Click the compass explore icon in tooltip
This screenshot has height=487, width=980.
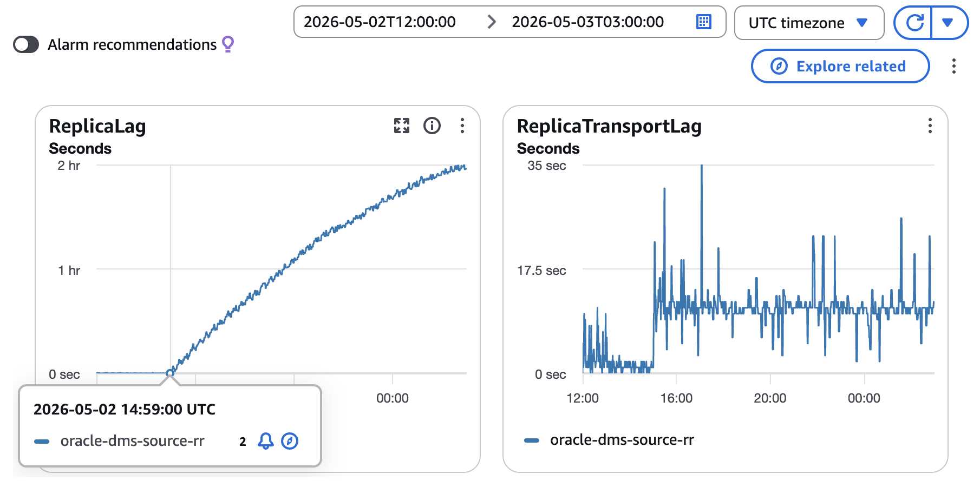(290, 441)
